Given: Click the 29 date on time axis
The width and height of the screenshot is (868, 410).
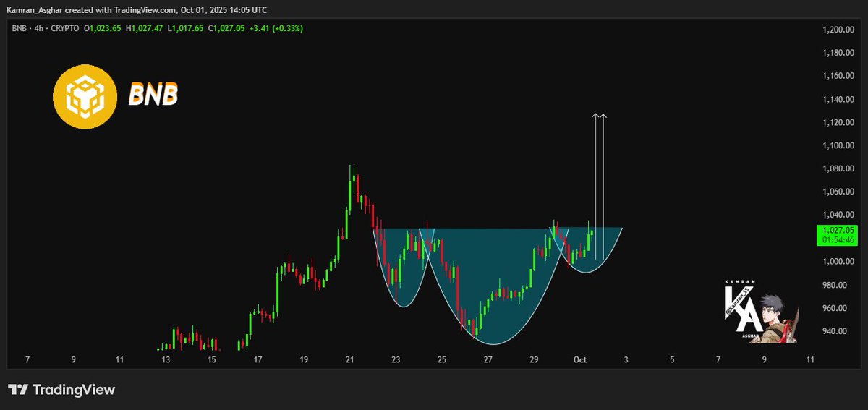Looking at the screenshot, I should click(x=534, y=359).
